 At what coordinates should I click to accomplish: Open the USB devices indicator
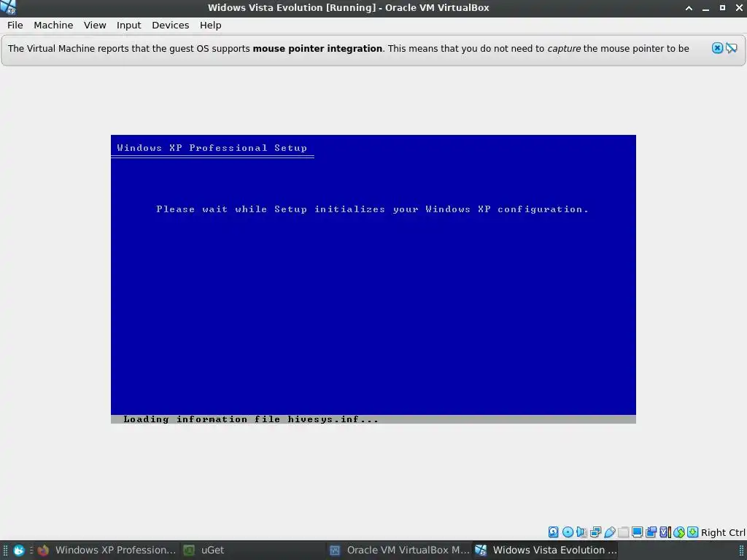609,532
